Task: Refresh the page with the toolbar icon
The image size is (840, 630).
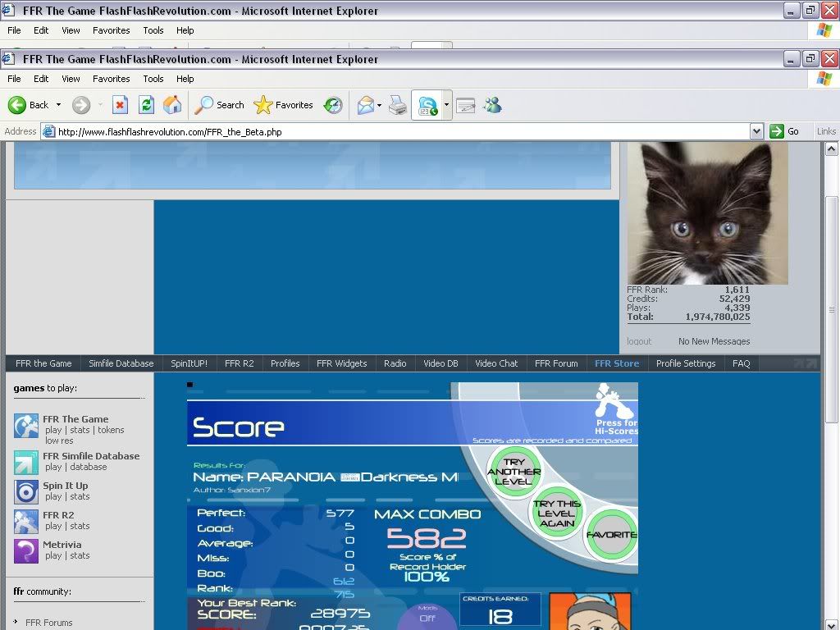Action: (146, 105)
